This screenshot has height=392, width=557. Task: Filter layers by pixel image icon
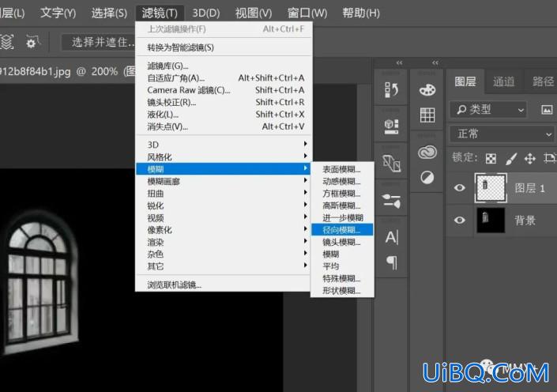click(547, 110)
